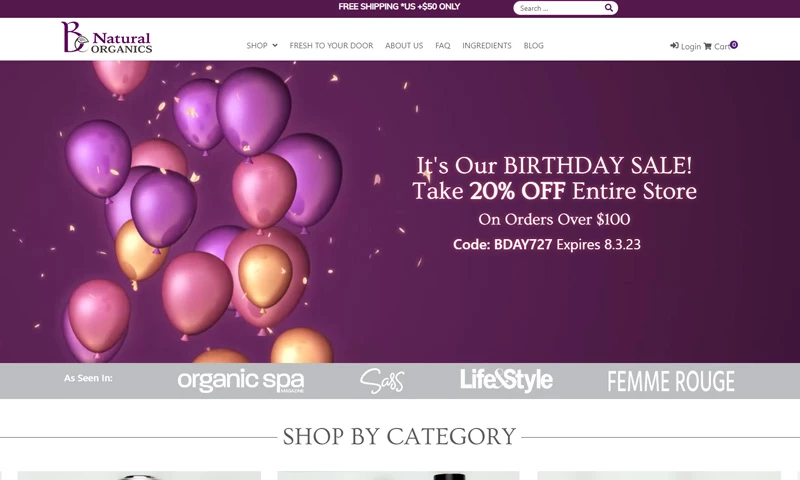Open the SHOP menu
Image resolution: width=800 pixels, height=480 pixels.
click(x=257, y=45)
